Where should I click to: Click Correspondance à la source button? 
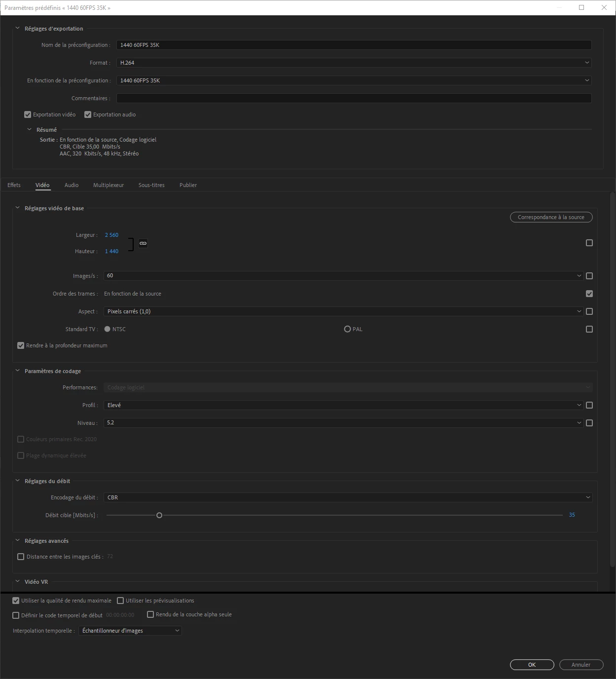(551, 217)
